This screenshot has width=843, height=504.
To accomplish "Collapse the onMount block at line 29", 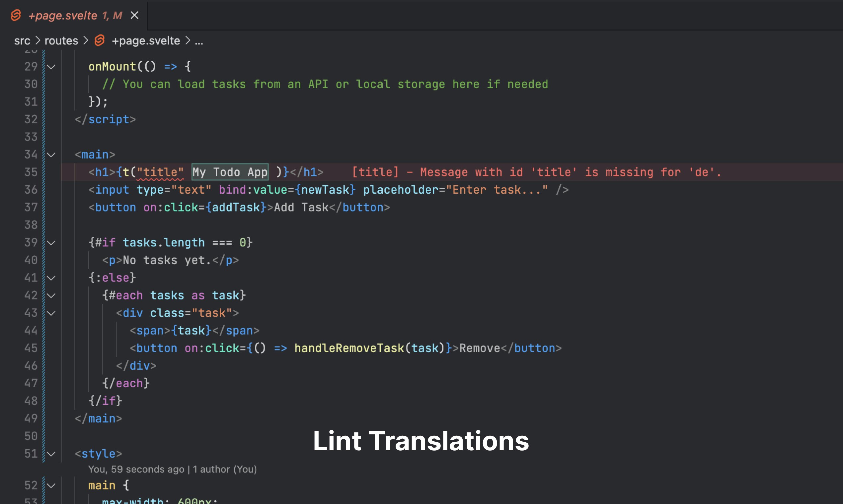I will [51, 67].
